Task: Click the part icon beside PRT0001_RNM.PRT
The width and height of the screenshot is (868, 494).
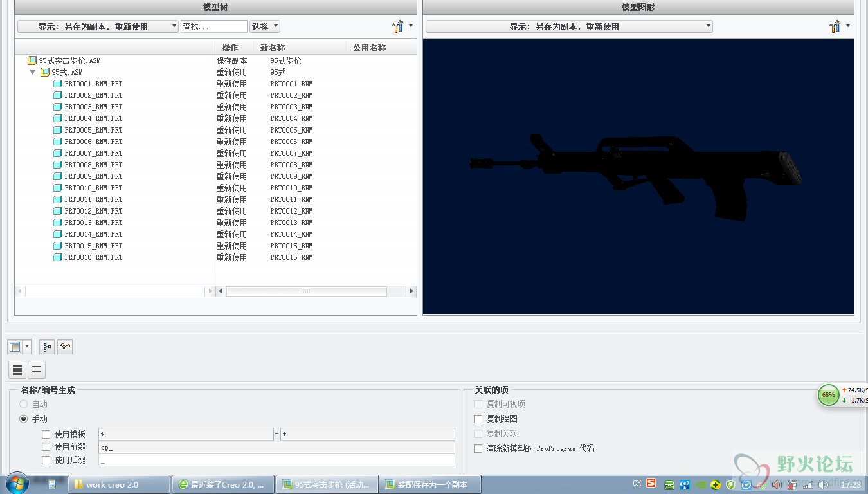Action: pyautogui.click(x=57, y=84)
